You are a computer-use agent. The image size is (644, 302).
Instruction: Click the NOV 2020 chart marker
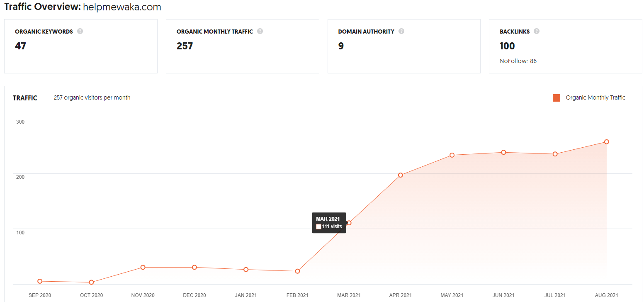pyautogui.click(x=143, y=267)
